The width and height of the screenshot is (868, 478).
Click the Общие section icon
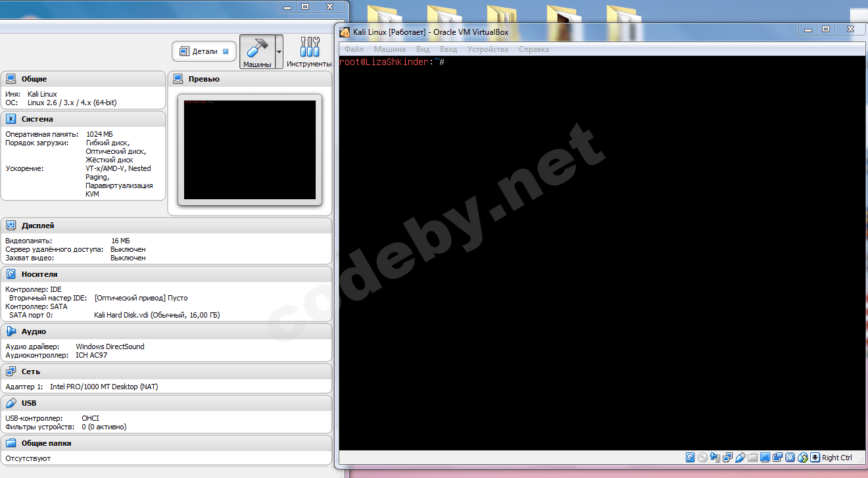click(11, 79)
